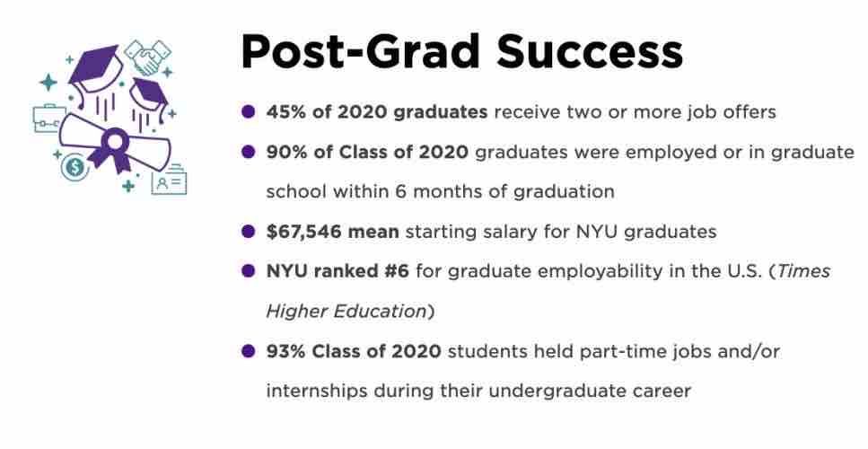Click the purple ribbon seal on diploma
The width and height of the screenshot is (868, 449).
[x=116, y=144]
